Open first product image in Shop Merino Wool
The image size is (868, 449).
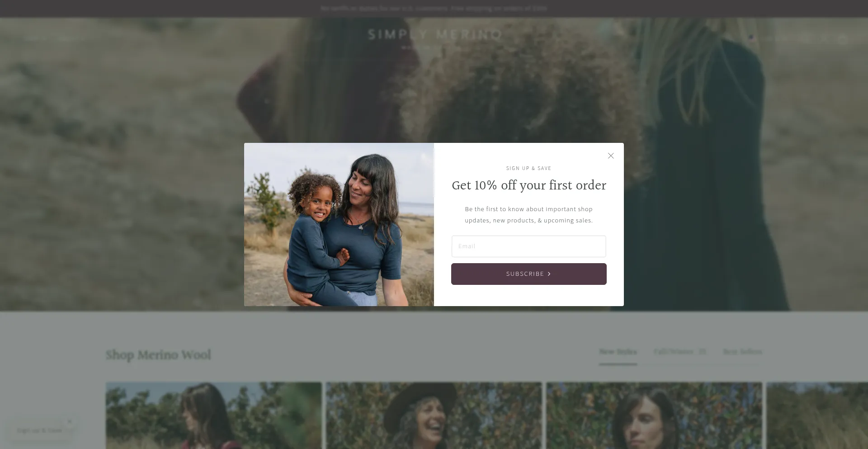coord(214,416)
